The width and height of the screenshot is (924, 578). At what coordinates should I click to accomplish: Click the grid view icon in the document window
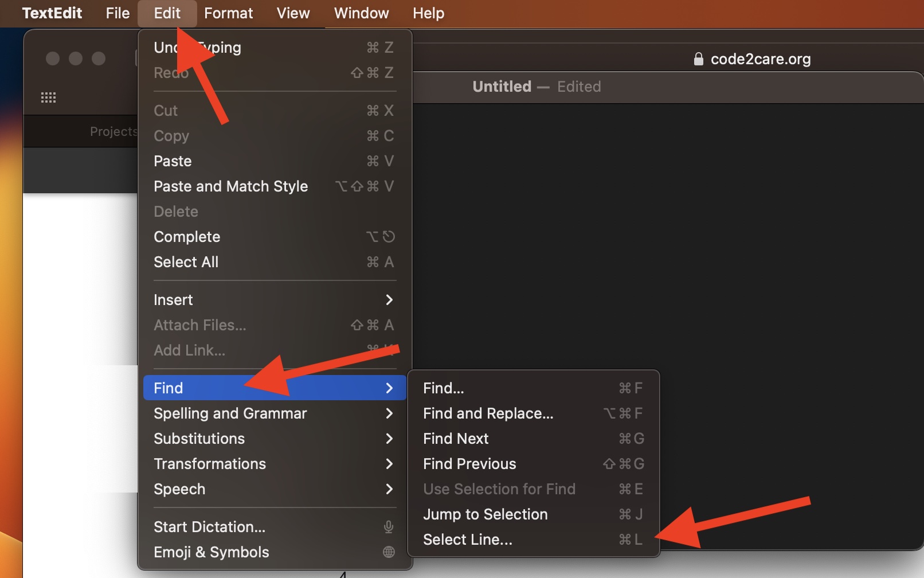[x=48, y=97]
